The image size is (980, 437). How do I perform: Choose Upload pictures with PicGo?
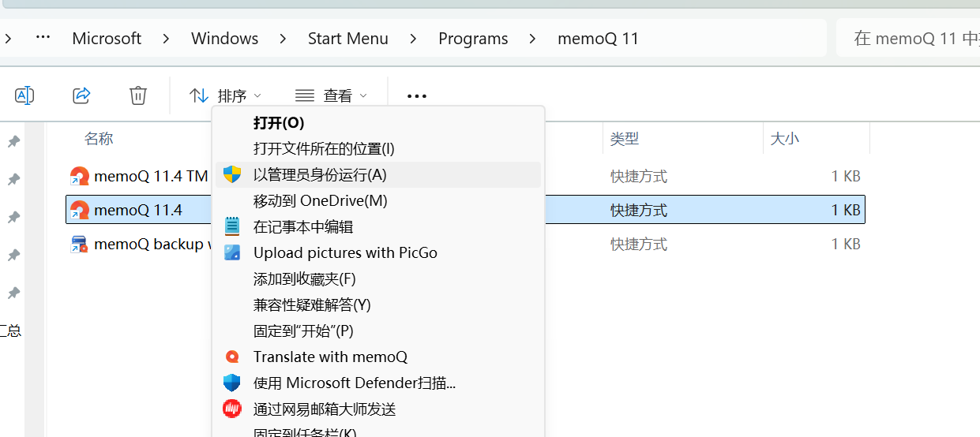(378, 252)
